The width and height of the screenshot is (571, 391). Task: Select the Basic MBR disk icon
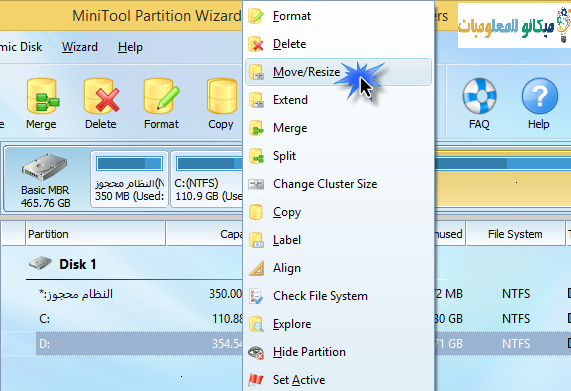(45, 167)
